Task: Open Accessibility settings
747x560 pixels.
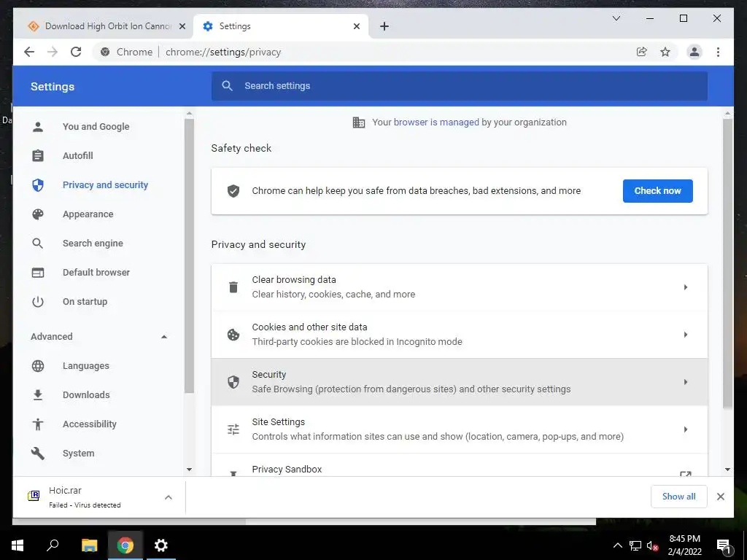Action: [89, 424]
